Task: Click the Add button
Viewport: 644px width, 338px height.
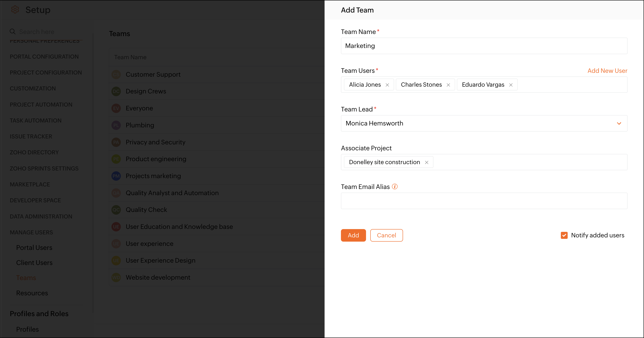Action: pos(353,235)
